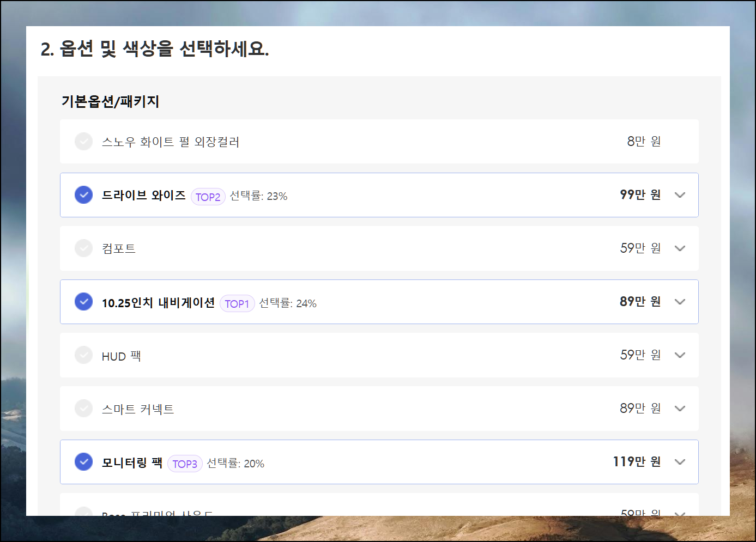Click the 99만 원 price
This screenshot has width=756, height=542.
tap(640, 194)
